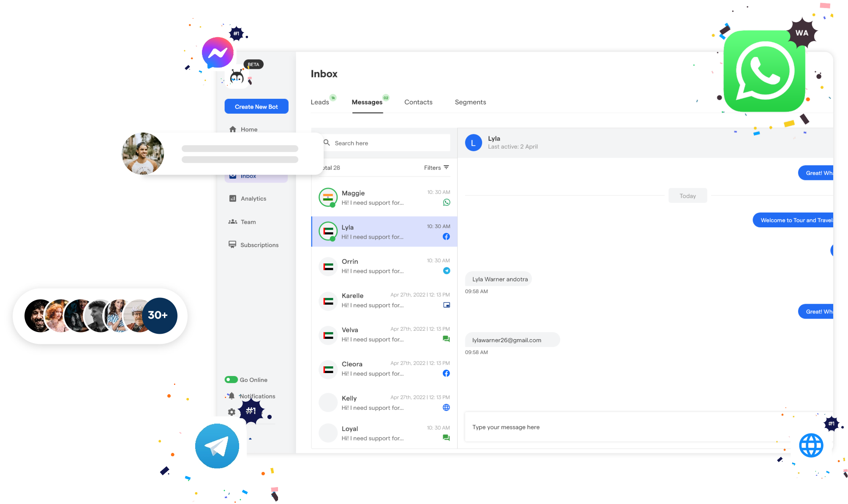Switch to the Messages tab
The height and width of the screenshot is (504, 848).
(x=367, y=102)
